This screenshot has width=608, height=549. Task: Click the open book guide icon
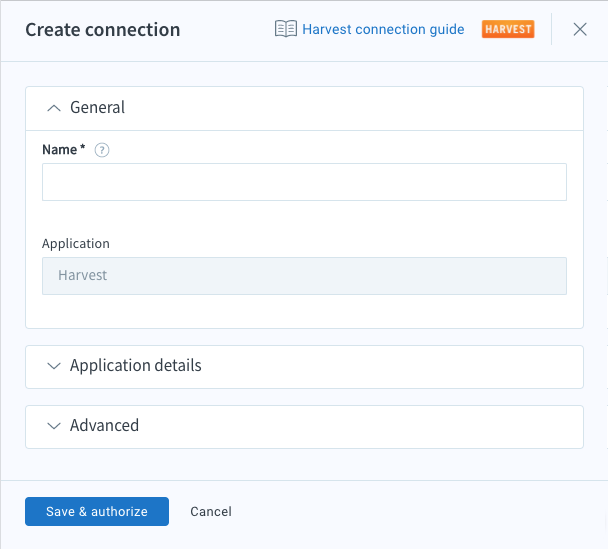click(x=286, y=29)
